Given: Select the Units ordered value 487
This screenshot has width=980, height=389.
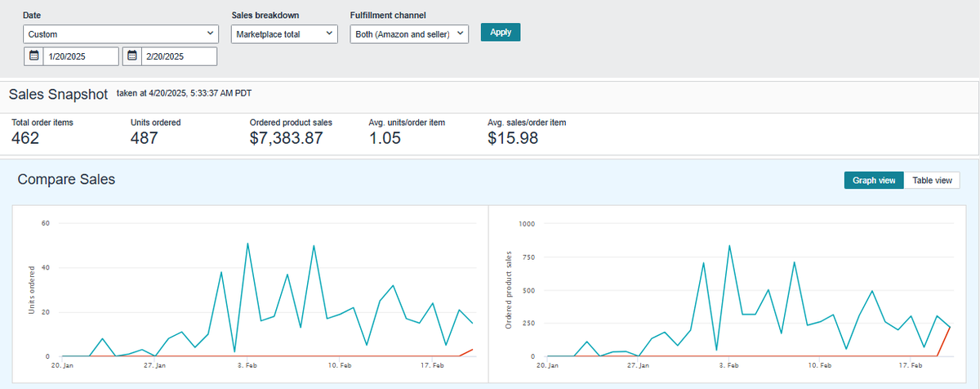Looking at the screenshot, I should coord(145,138).
